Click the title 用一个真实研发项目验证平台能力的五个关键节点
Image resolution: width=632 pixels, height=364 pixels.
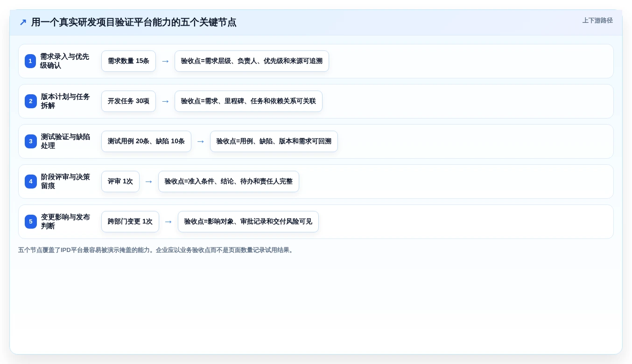pos(134,22)
